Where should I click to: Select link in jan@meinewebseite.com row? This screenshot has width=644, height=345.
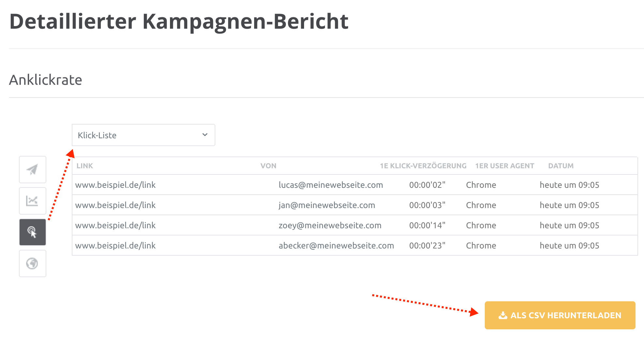click(x=115, y=205)
